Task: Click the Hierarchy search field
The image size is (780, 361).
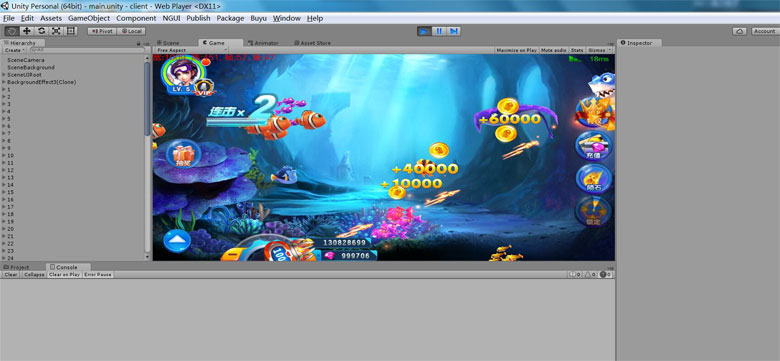Action: click(x=86, y=50)
